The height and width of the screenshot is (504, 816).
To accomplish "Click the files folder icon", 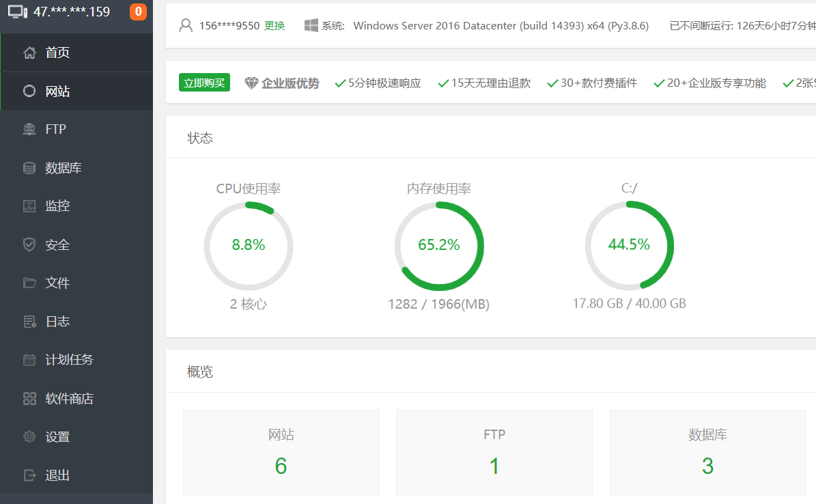I will point(29,283).
